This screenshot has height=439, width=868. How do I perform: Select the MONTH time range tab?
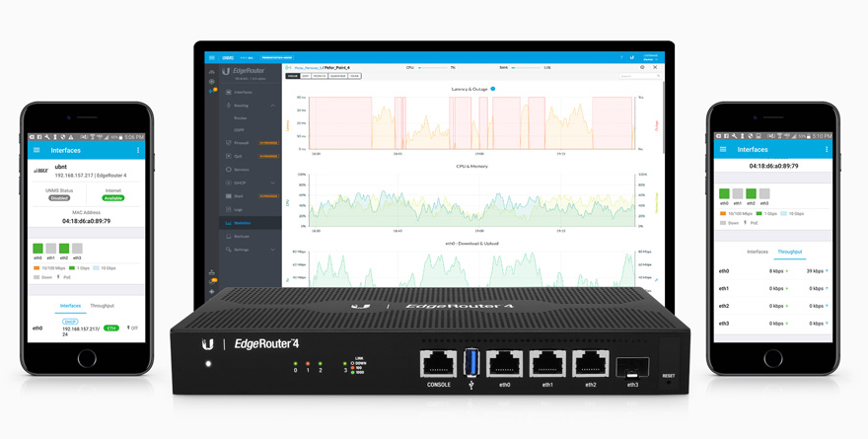320,76
